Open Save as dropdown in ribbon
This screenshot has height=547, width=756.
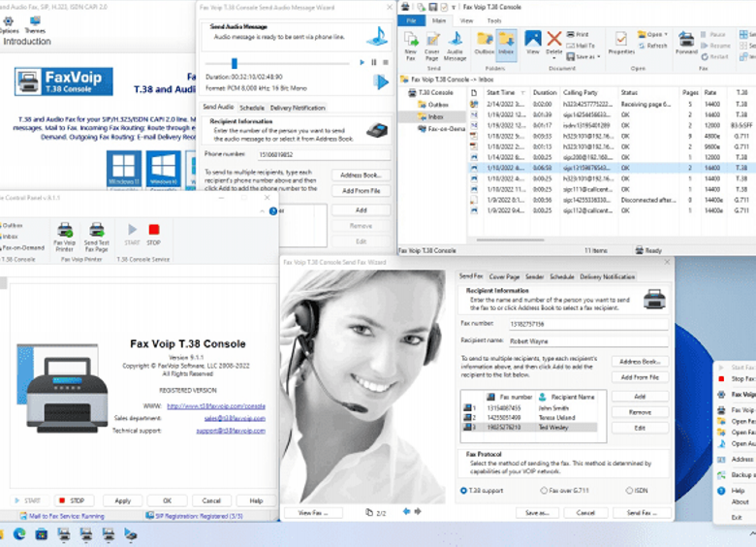point(583,56)
